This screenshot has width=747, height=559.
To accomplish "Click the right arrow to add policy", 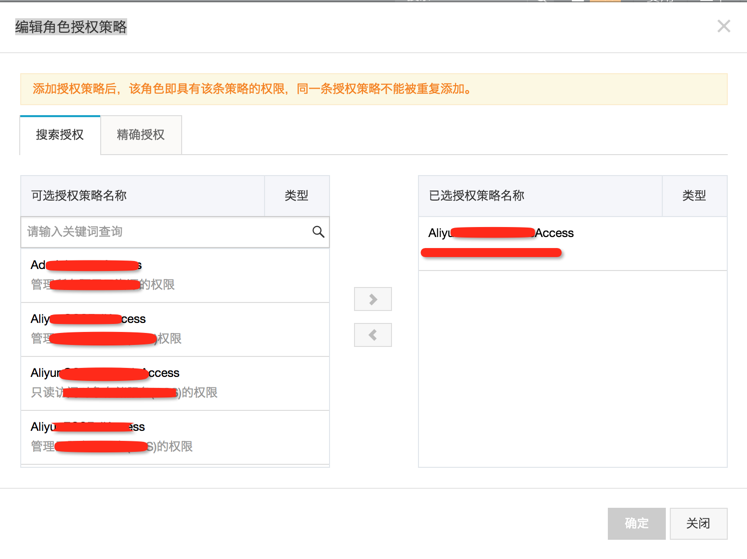I will point(373,299).
